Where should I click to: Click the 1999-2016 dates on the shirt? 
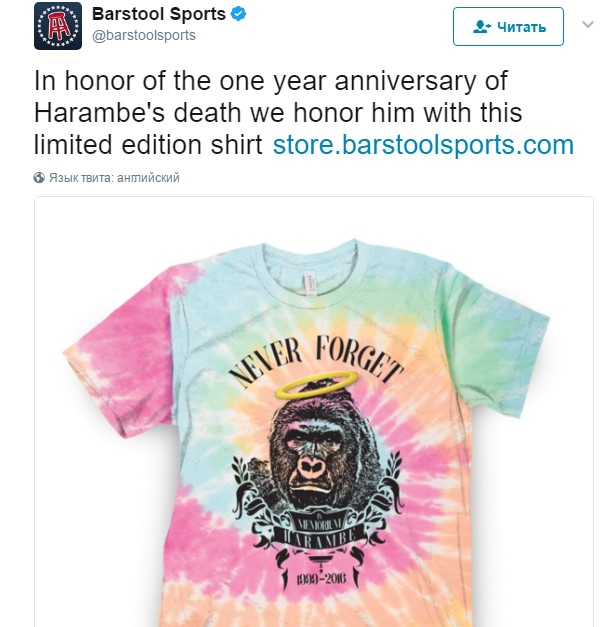coord(321,578)
